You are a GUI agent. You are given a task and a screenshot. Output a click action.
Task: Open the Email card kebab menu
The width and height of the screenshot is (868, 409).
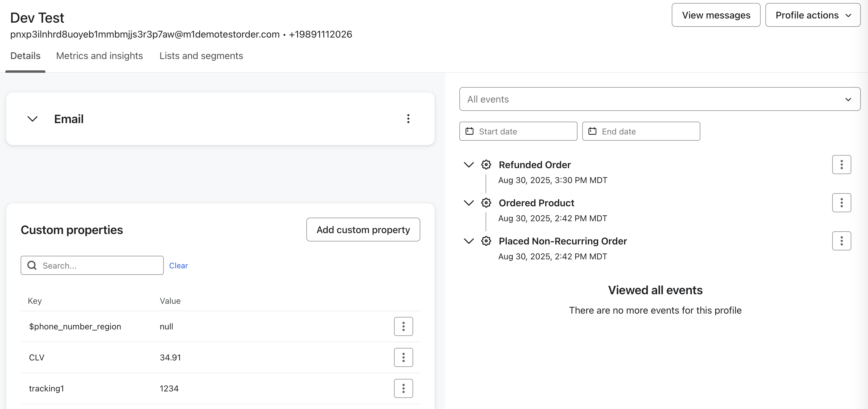coord(408,118)
